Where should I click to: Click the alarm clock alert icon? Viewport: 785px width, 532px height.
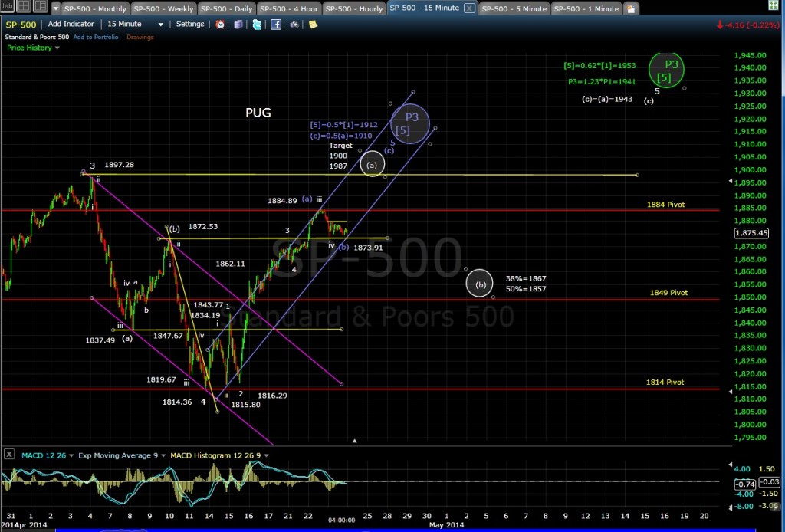click(x=220, y=25)
